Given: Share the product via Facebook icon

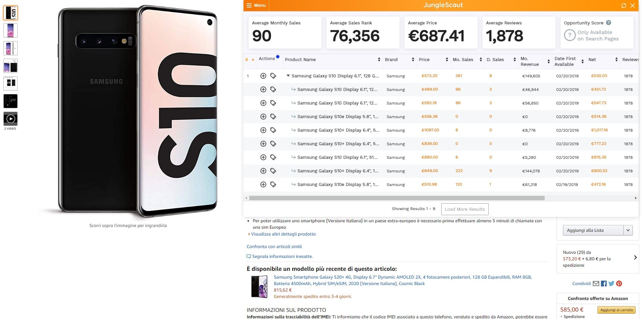Looking at the screenshot, I should tap(604, 284).
